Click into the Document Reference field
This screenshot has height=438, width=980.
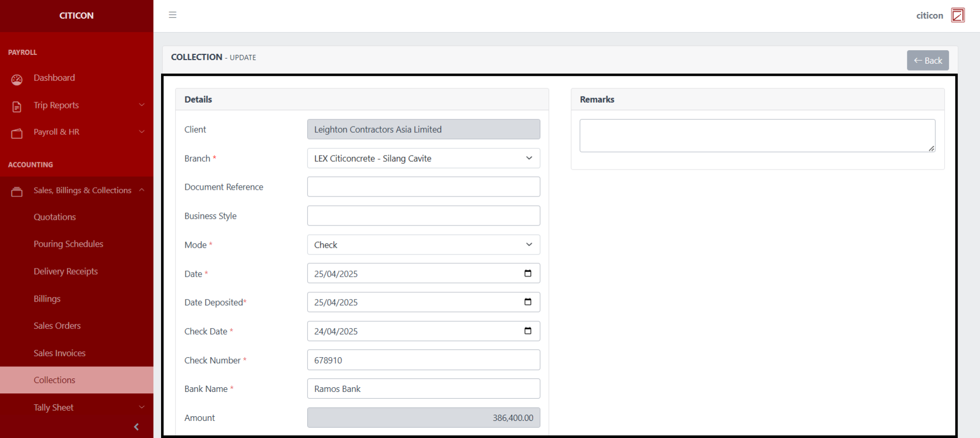pos(423,187)
